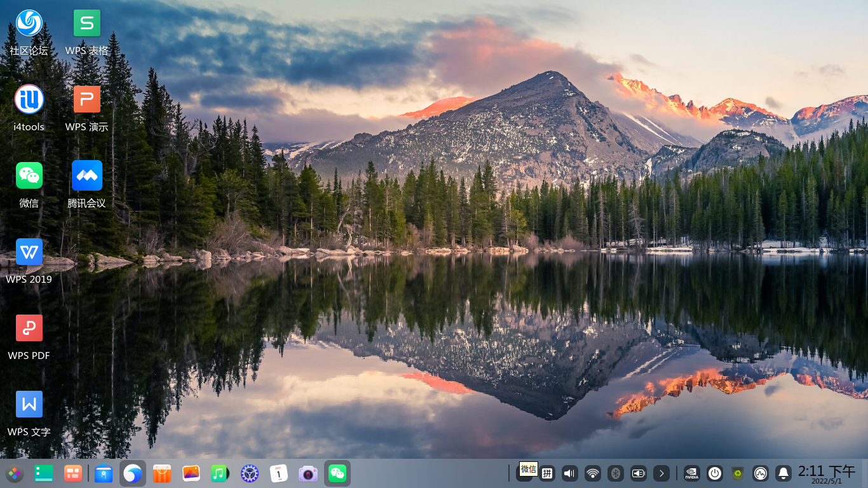The width and height of the screenshot is (868, 488).
Task: Launch the Music player from dock
Action: click(219, 474)
